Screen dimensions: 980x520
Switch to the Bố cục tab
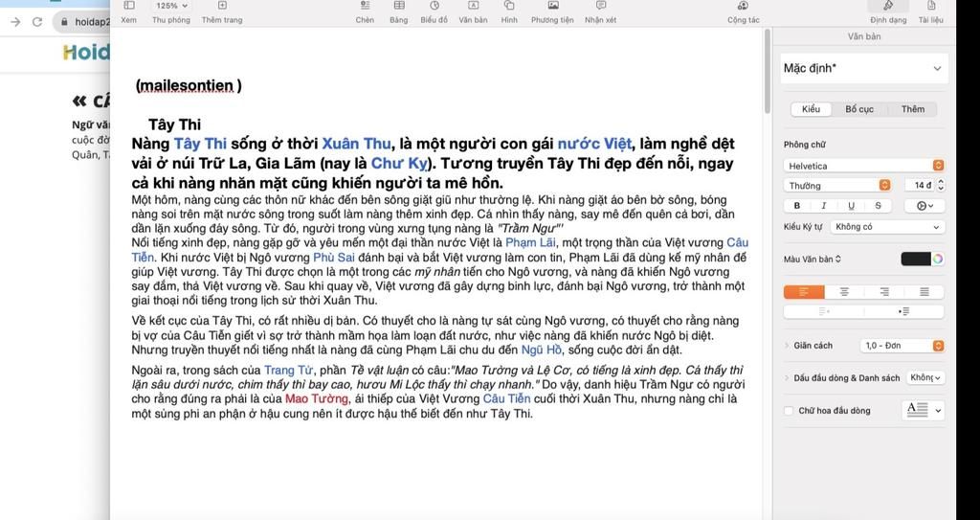pyautogui.click(x=859, y=109)
